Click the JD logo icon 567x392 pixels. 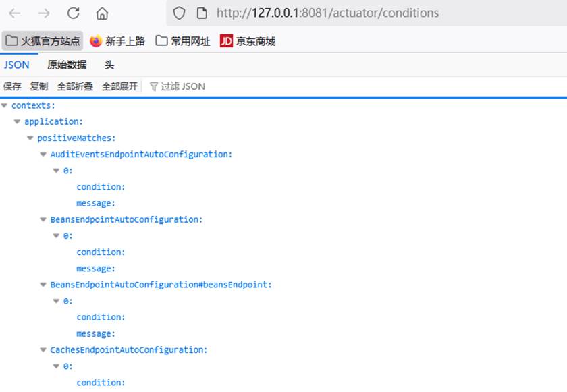pos(226,41)
